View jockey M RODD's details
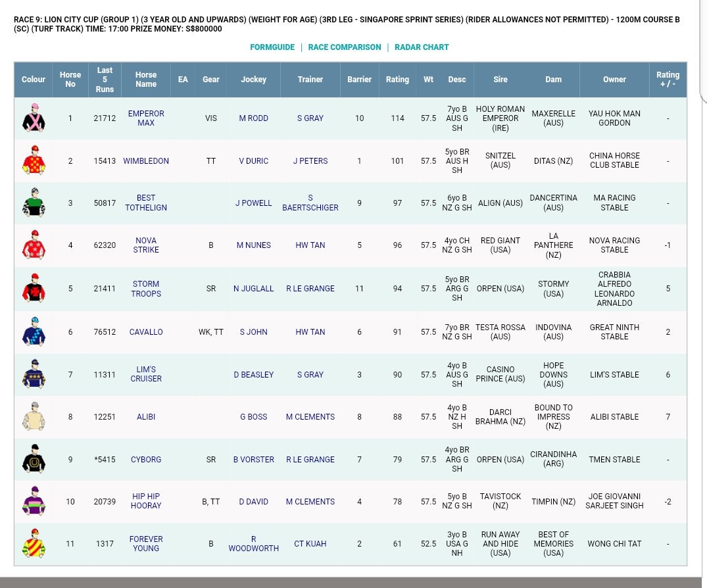Viewport: 707px width, 588px height. [x=253, y=118]
